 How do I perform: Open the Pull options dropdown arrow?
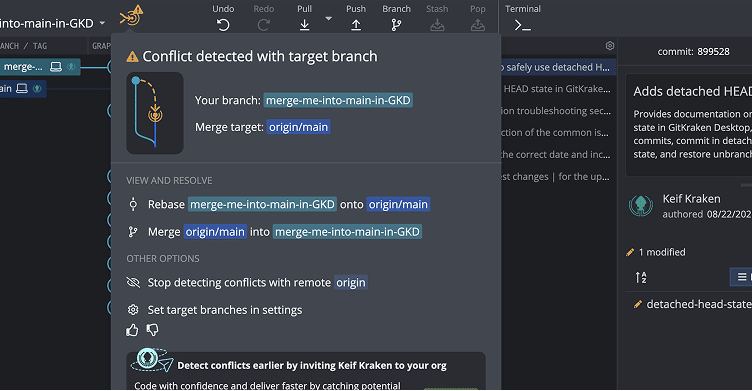click(329, 19)
